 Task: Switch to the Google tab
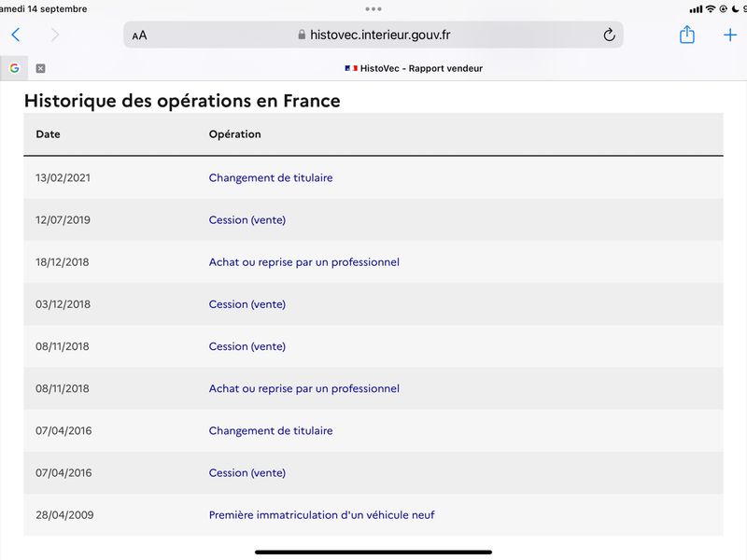click(14, 68)
